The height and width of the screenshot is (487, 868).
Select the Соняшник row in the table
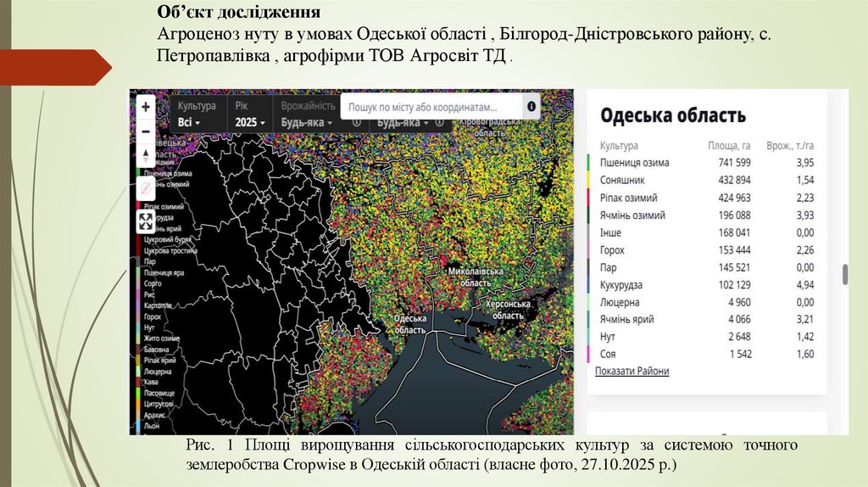pyautogui.click(x=707, y=180)
